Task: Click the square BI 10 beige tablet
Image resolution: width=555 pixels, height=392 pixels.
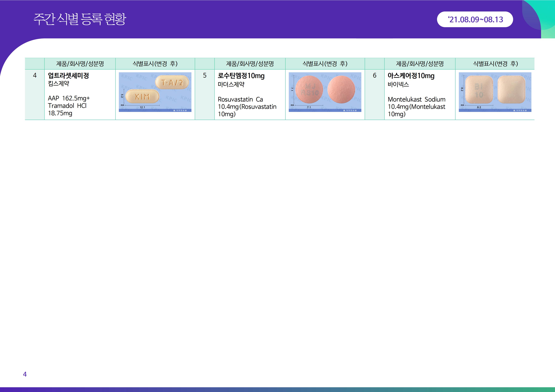Action: coord(479,90)
